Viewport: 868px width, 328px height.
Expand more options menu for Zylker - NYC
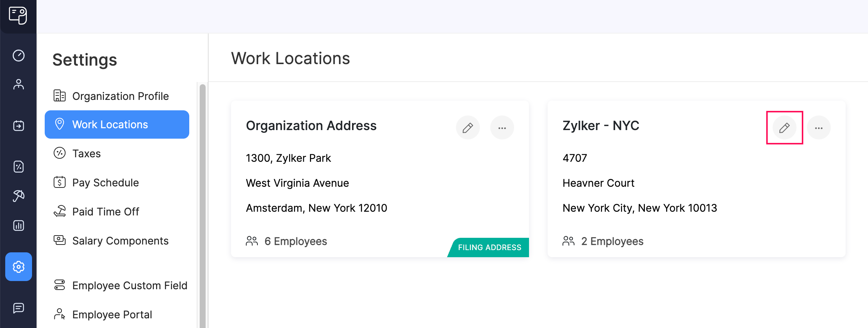818,128
